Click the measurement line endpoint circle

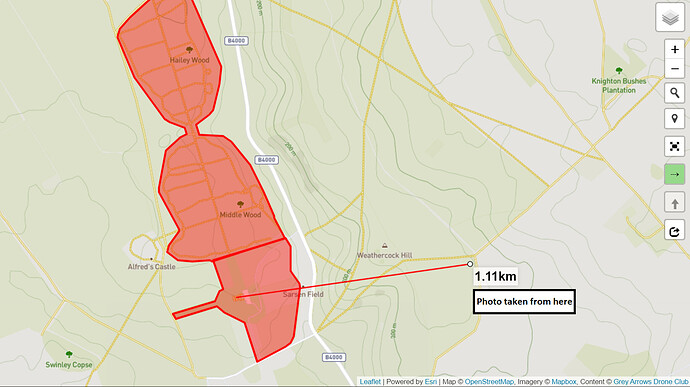coord(470,264)
